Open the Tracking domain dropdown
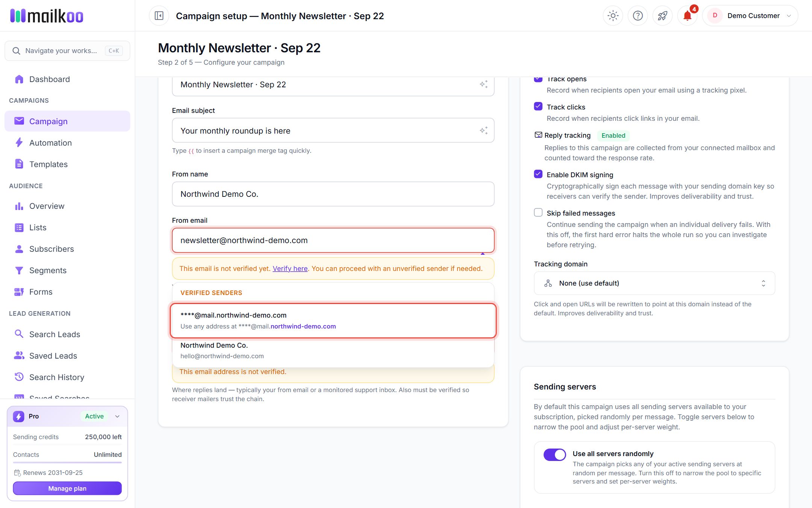This screenshot has width=812, height=508. click(654, 283)
